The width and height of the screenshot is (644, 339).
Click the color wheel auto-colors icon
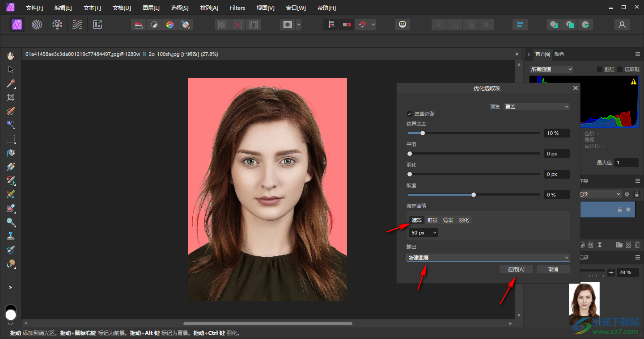tap(169, 25)
